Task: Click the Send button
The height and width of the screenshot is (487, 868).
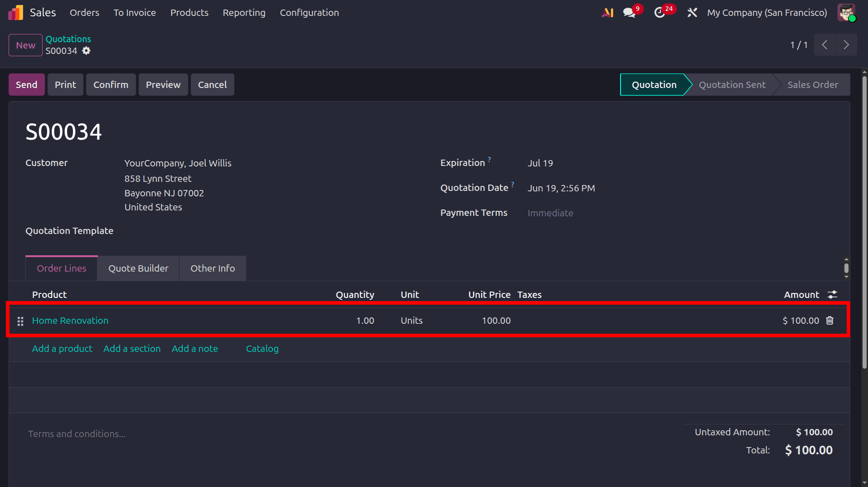Action: coord(27,85)
